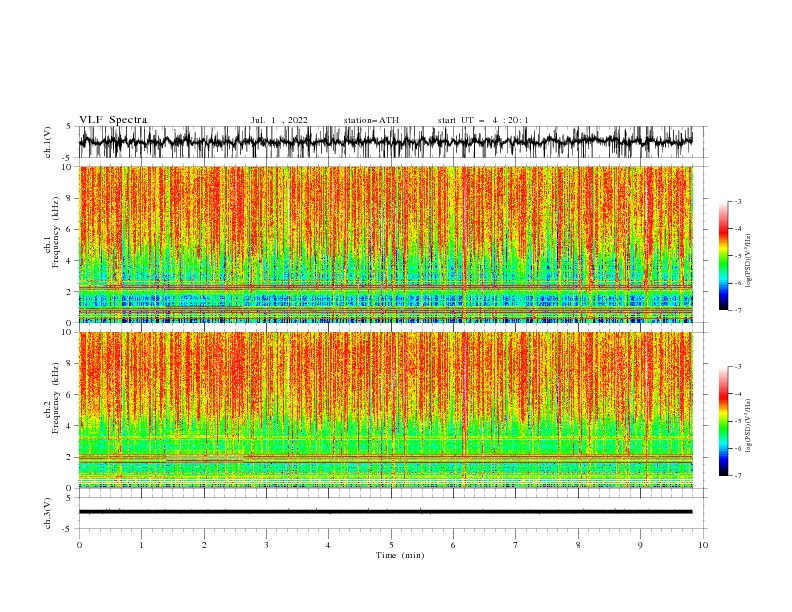Click time axis tick label "4"
This screenshot has width=792, height=612.
pyautogui.click(x=329, y=545)
